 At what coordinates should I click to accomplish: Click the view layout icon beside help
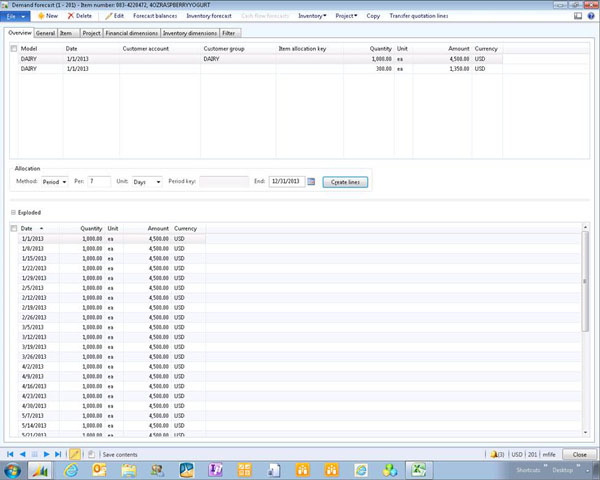pos(578,16)
